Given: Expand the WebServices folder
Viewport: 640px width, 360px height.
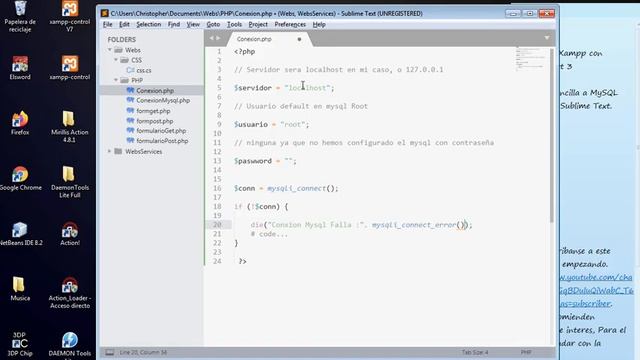Looking at the screenshot, I should click(109, 151).
